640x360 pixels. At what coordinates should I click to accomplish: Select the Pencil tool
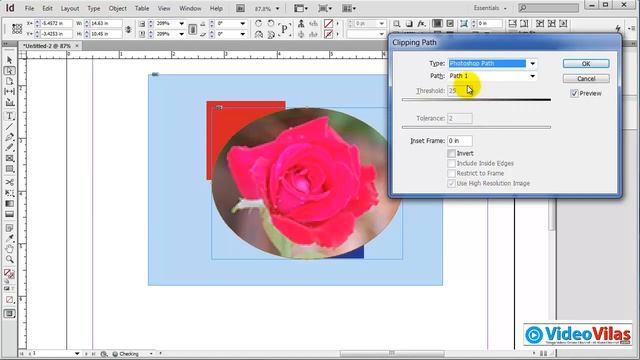pos(9,148)
